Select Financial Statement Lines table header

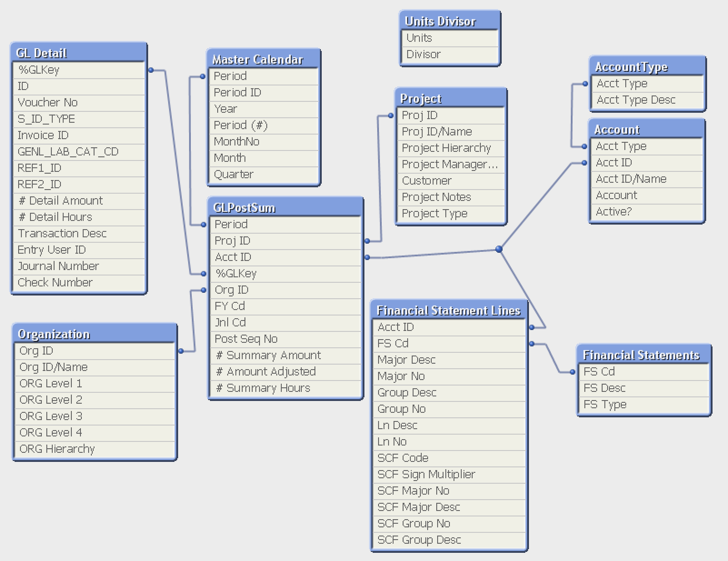449,310
